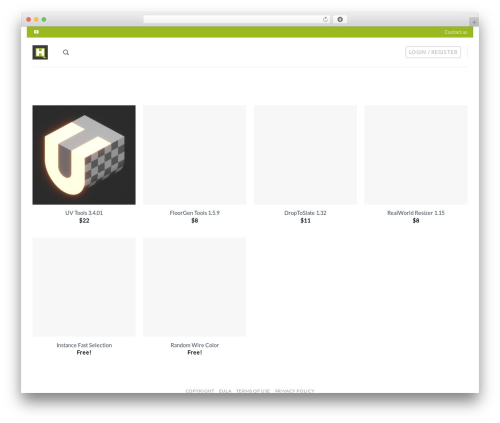Focus the browser address bar
The width and height of the screenshot is (500, 423).
tap(237, 19)
